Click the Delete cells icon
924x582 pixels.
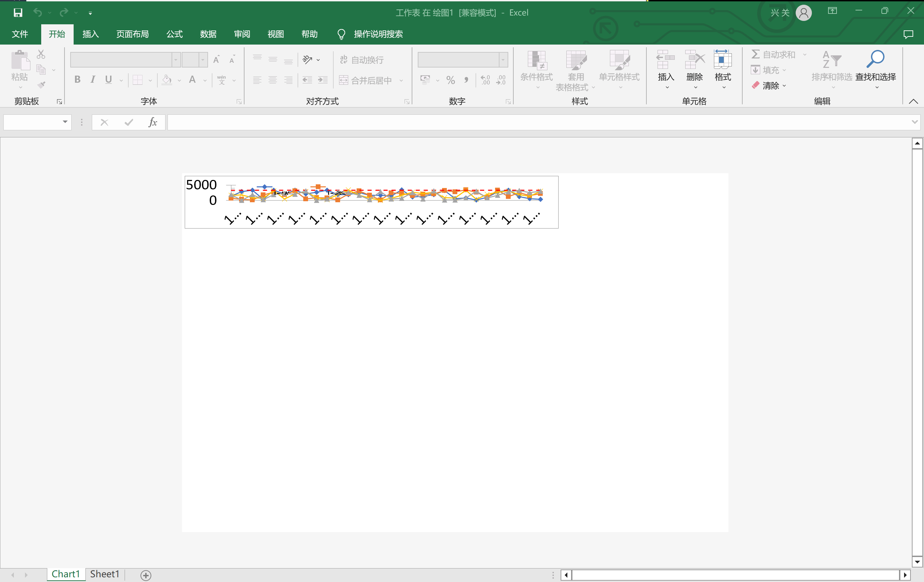point(694,60)
